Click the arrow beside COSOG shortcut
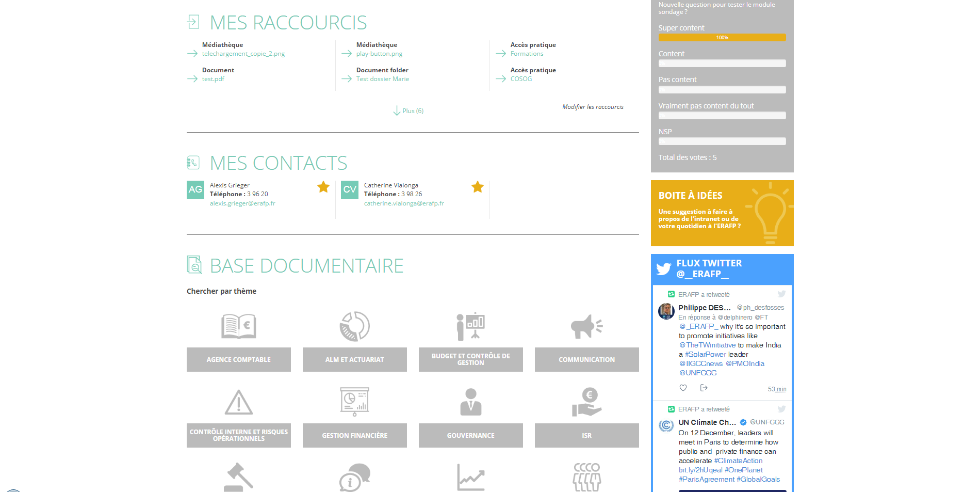 click(501, 79)
